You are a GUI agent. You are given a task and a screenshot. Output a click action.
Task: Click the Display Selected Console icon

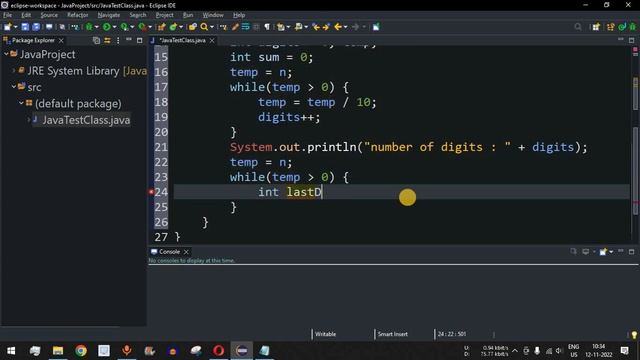[586, 252]
